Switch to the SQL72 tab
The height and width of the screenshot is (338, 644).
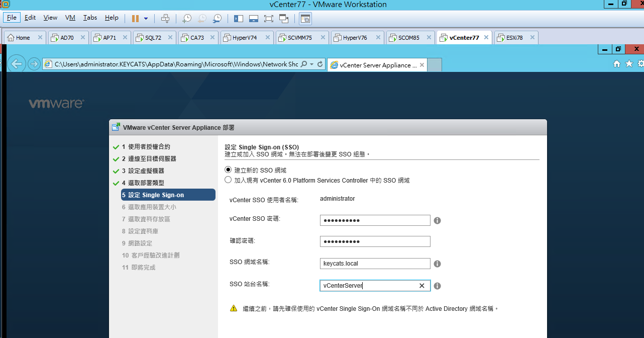tap(153, 38)
